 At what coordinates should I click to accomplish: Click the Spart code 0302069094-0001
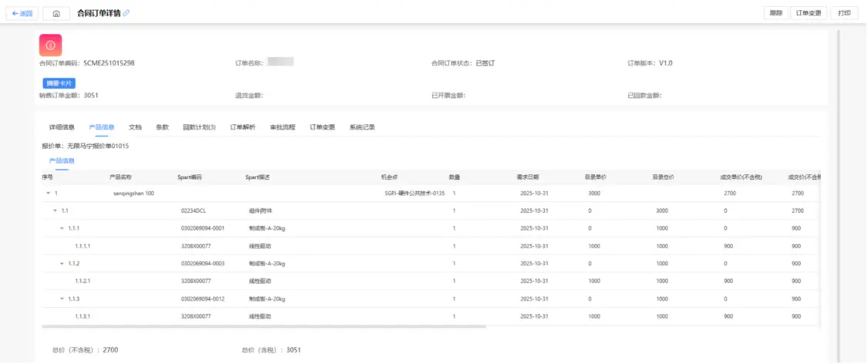203,228
